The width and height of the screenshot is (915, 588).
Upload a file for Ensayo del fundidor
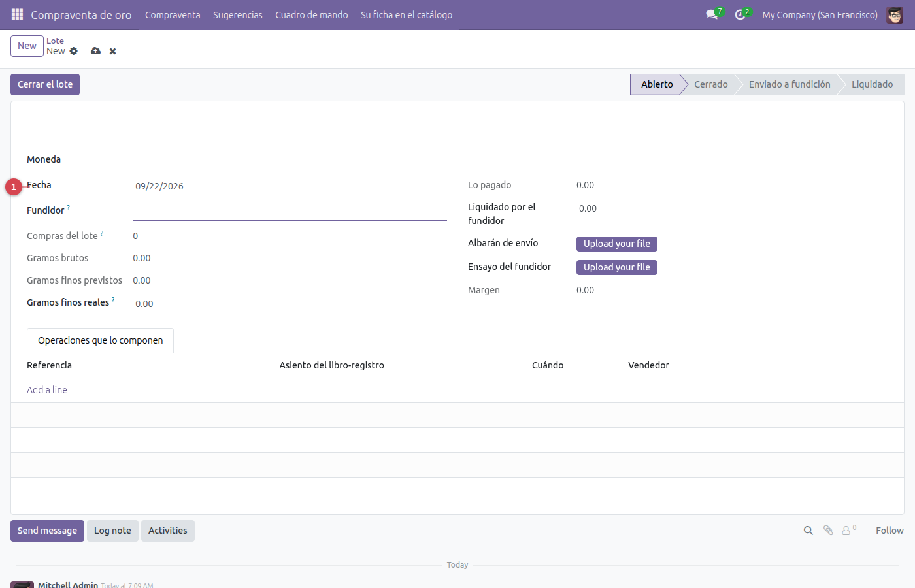(617, 267)
